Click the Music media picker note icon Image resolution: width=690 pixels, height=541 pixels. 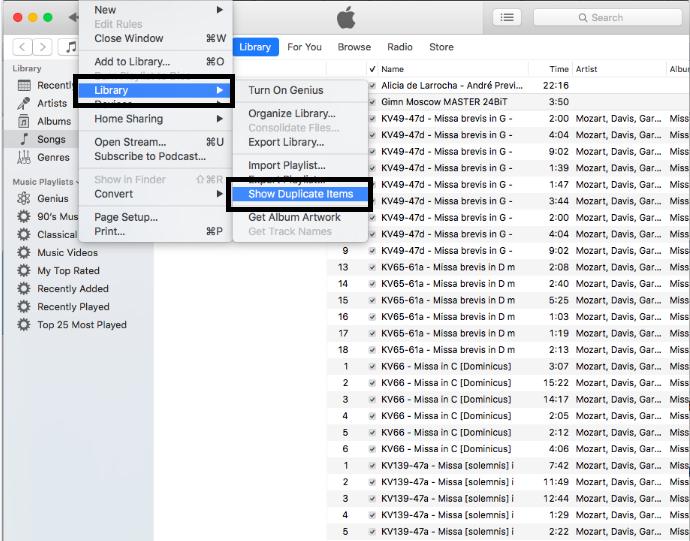70,47
